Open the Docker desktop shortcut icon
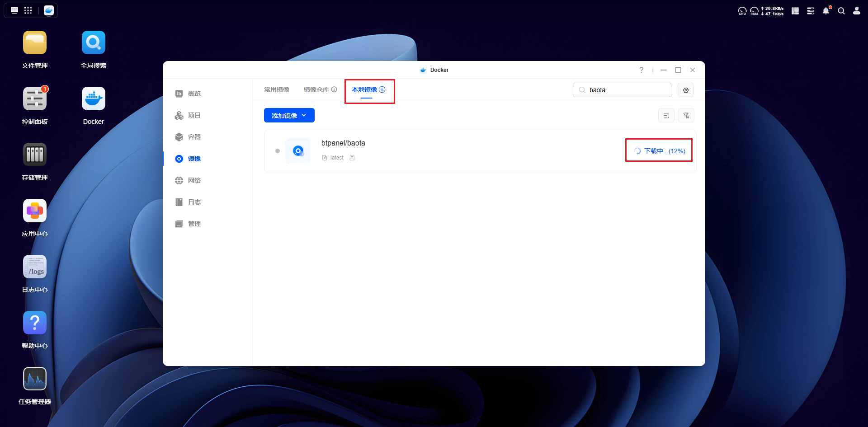868x427 pixels. point(94,99)
